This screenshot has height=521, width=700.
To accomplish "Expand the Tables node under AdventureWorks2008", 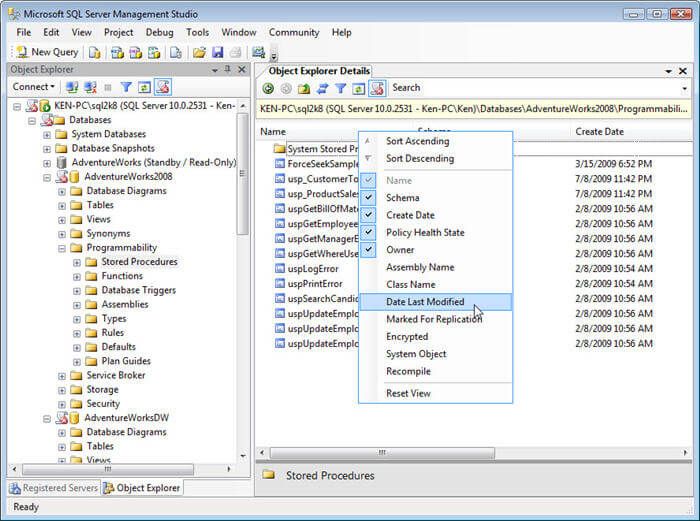I will coord(62,205).
